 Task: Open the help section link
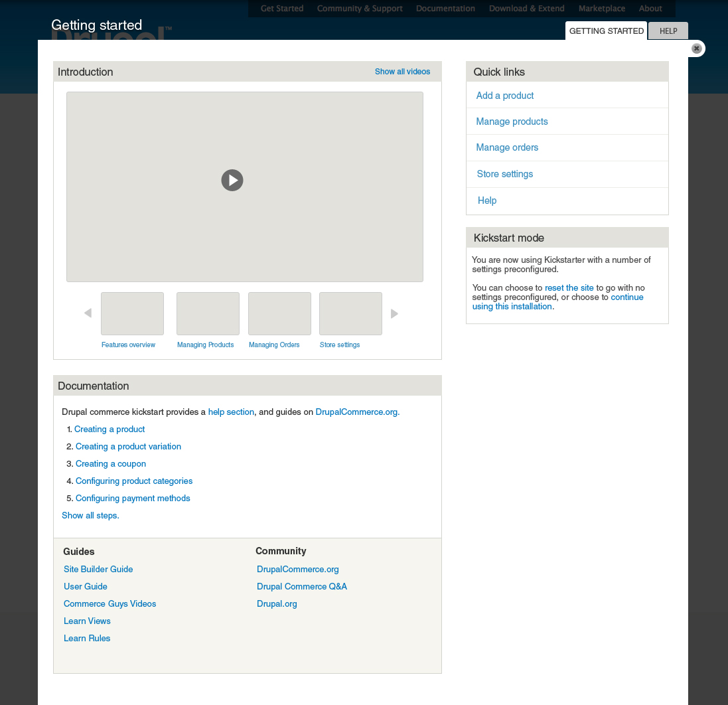pyautogui.click(x=231, y=412)
